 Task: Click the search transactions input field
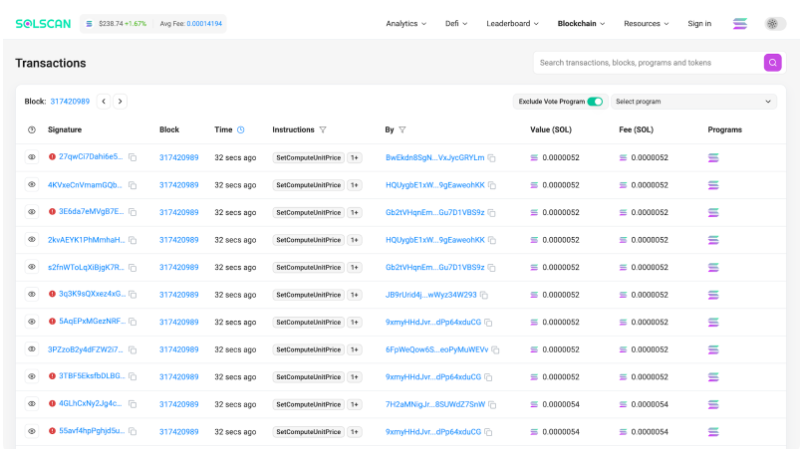pyautogui.click(x=646, y=62)
